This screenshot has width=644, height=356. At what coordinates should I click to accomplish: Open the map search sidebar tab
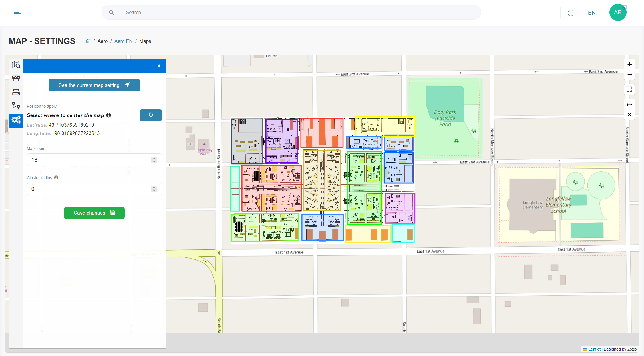[16, 65]
